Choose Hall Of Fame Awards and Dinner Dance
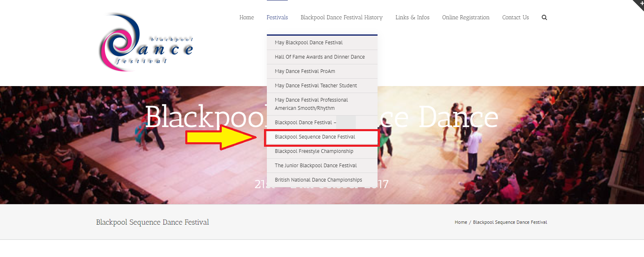 [322, 57]
